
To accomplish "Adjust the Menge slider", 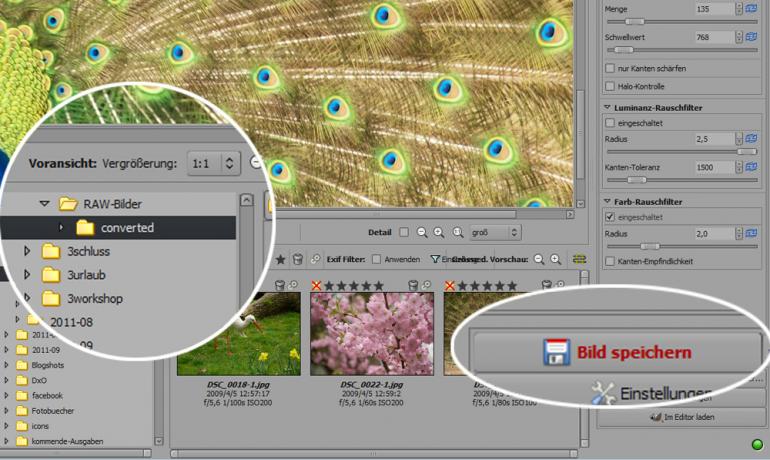I will pyautogui.click(x=634, y=22).
